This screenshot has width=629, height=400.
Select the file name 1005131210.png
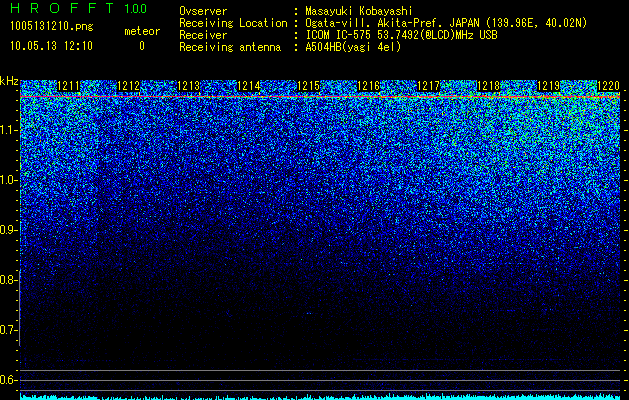pyautogui.click(x=52, y=27)
